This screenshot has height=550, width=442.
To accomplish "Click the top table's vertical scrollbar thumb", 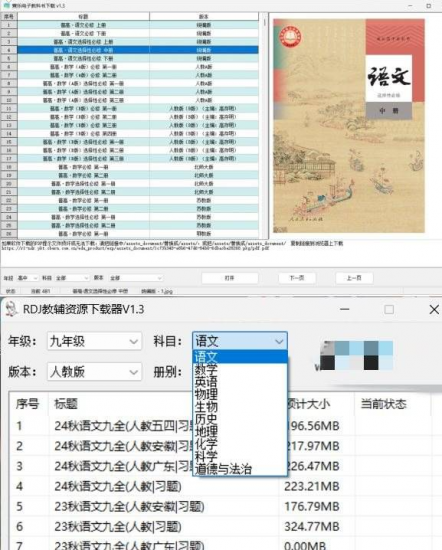I will point(264,22).
